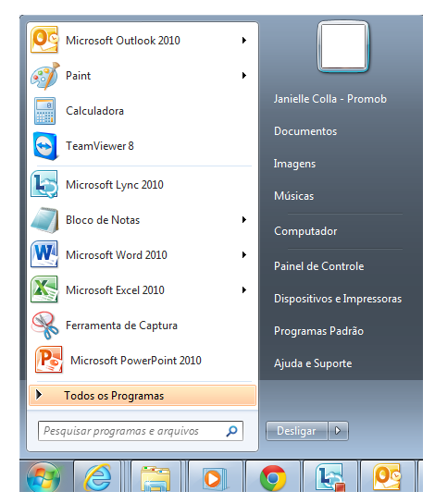
Task: Select the Microsoft Word 2010 text label
Action: pyautogui.click(x=116, y=255)
